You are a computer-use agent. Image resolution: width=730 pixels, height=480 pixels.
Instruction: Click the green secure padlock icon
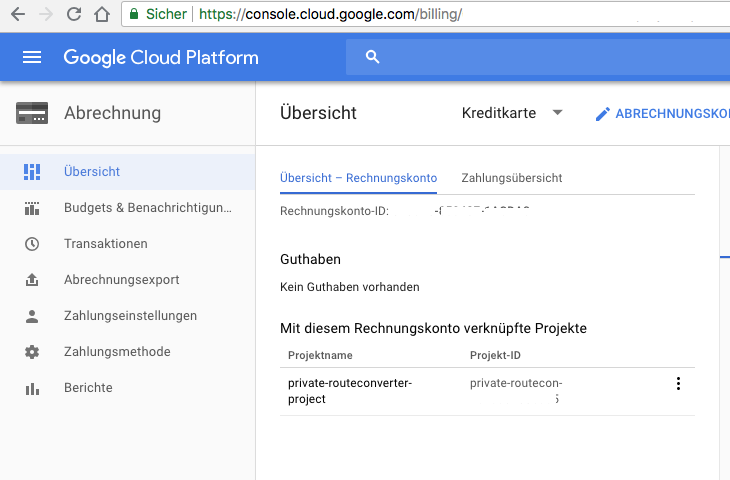point(134,14)
